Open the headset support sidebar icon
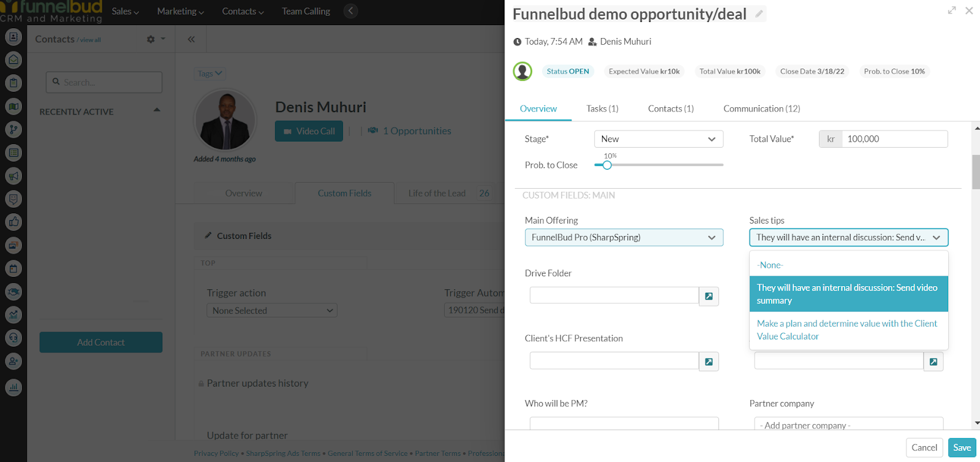This screenshot has height=462, width=980. pos(13,338)
